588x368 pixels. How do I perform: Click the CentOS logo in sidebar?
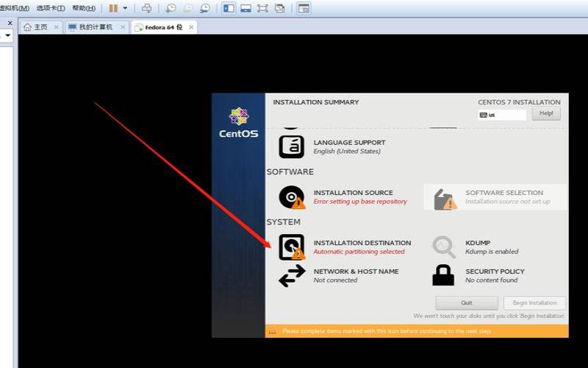click(x=238, y=123)
